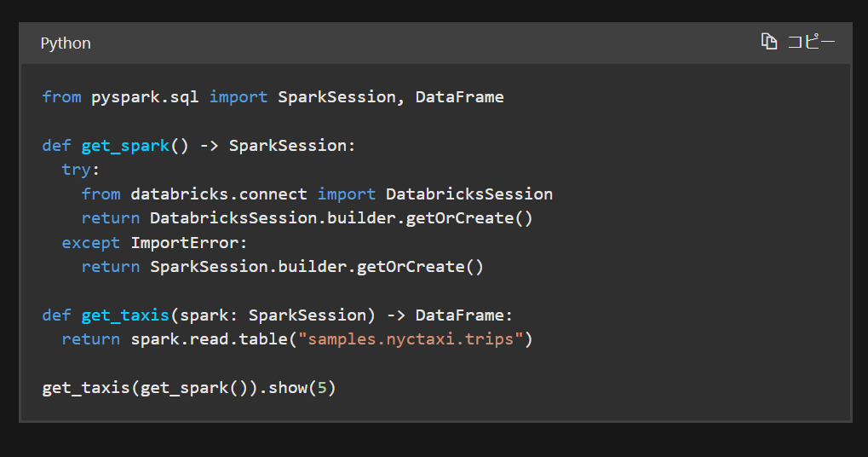Click the show(5) call on last line
Viewport: 868px width, 457px height.
coord(302,388)
